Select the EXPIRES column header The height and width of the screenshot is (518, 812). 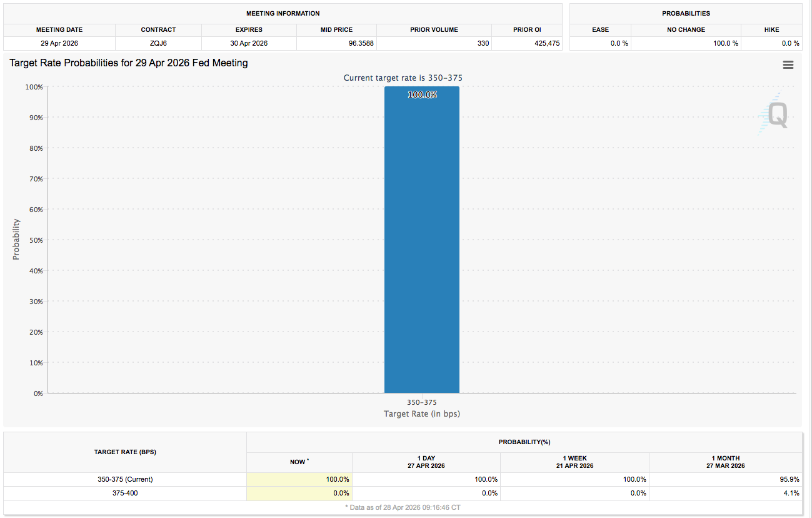(x=249, y=30)
